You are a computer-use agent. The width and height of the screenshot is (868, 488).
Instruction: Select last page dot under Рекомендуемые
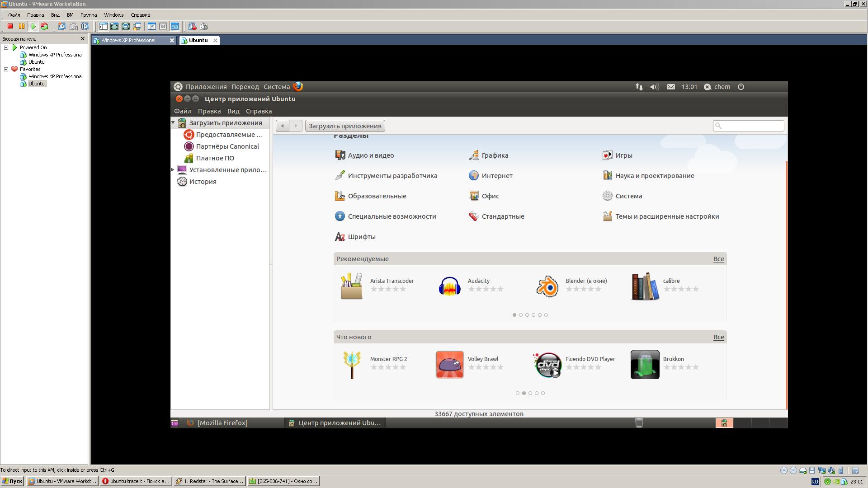(546, 315)
